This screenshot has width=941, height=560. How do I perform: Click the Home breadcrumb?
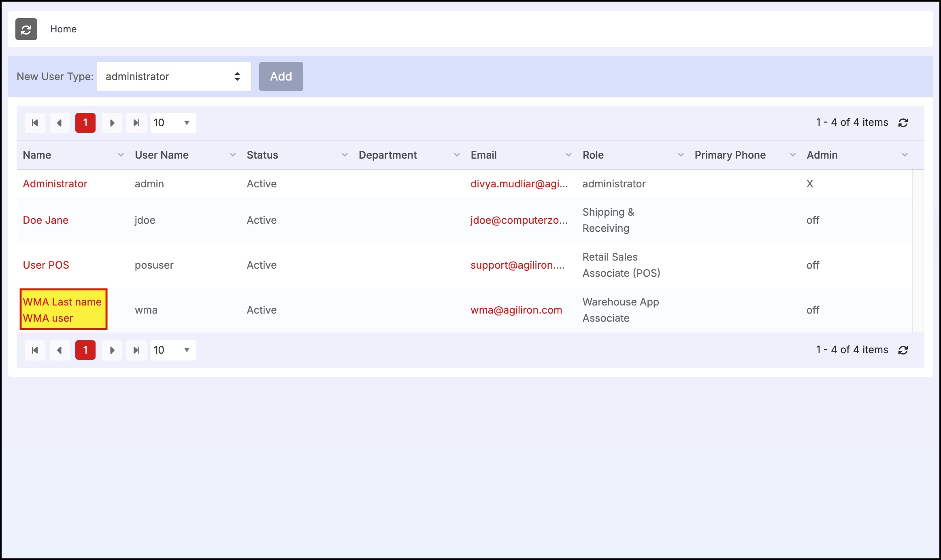pos(63,29)
